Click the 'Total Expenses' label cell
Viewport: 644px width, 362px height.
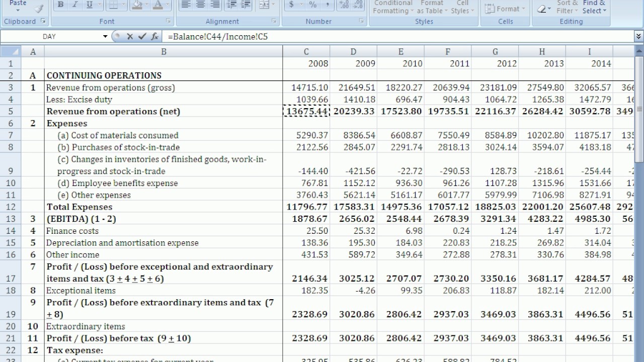coord(164,207)
